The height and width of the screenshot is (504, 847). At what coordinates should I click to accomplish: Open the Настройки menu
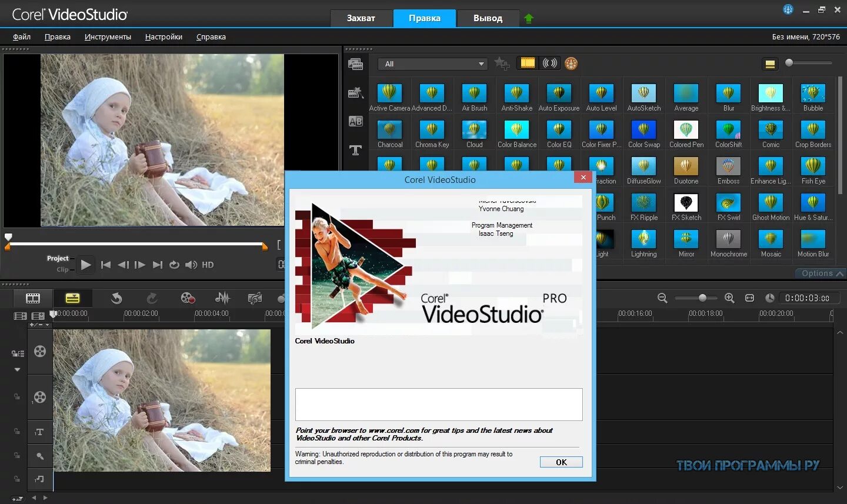coord(164,36)
